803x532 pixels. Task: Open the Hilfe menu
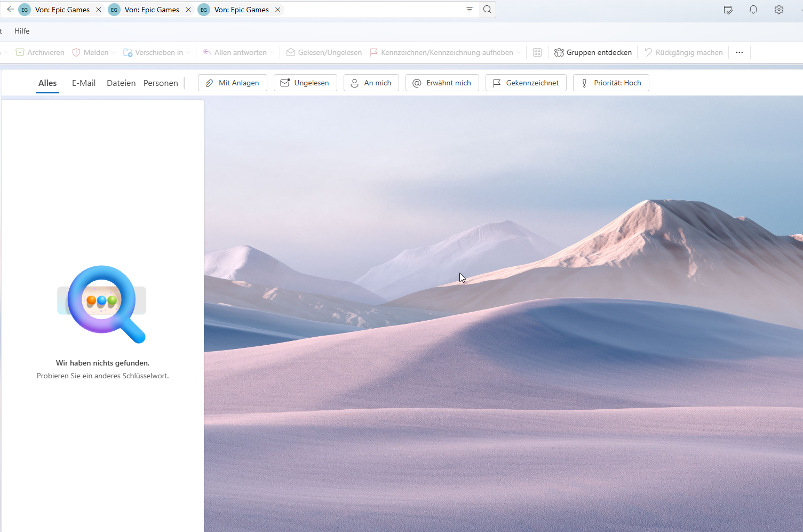point(22,31)
